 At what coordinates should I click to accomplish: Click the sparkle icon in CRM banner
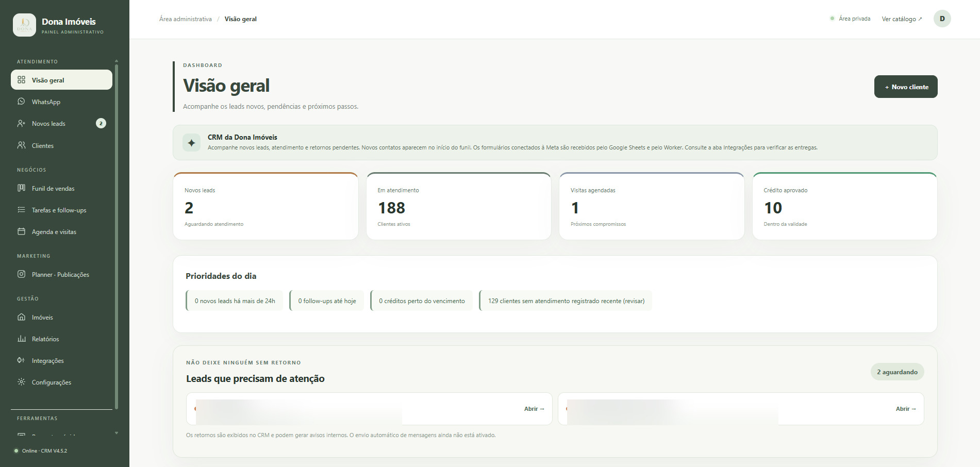click(x=191, y=143)
